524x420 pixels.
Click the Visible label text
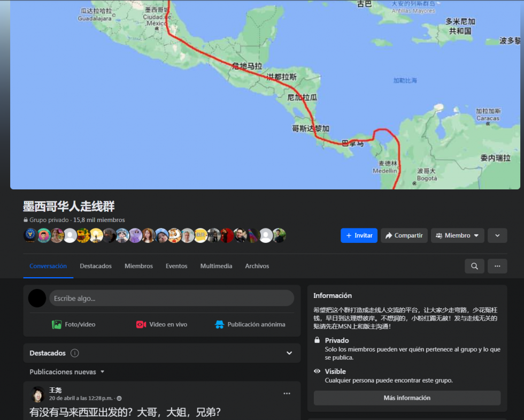pyautogui.click(x=335, y=371)
